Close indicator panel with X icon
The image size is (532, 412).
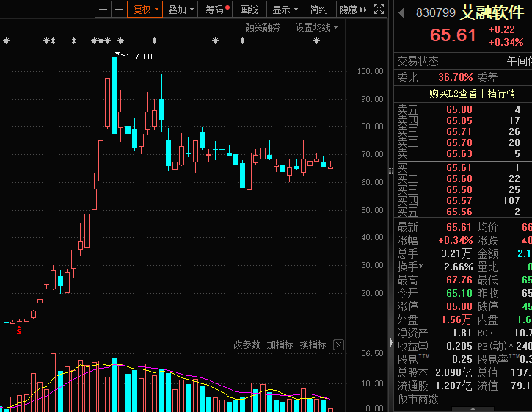tap(338, 344)
